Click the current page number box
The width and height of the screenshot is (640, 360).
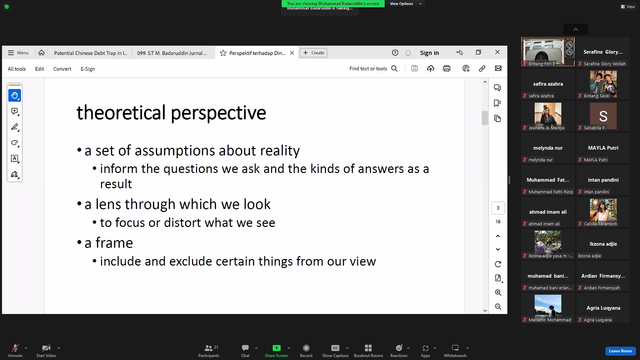(x=498, y=208)
